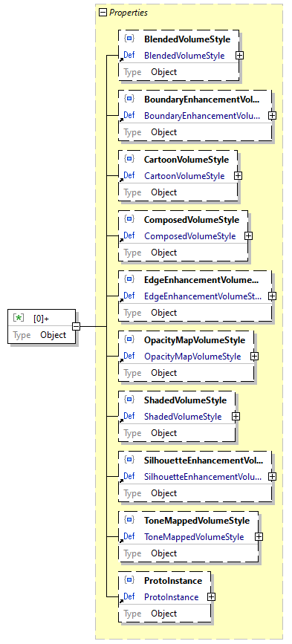Image resolution: width=292 pixels, height=644 pixels.
Task: Open the SilhouetteEnhancementVolu... Def link
Action: click(203, 477)
